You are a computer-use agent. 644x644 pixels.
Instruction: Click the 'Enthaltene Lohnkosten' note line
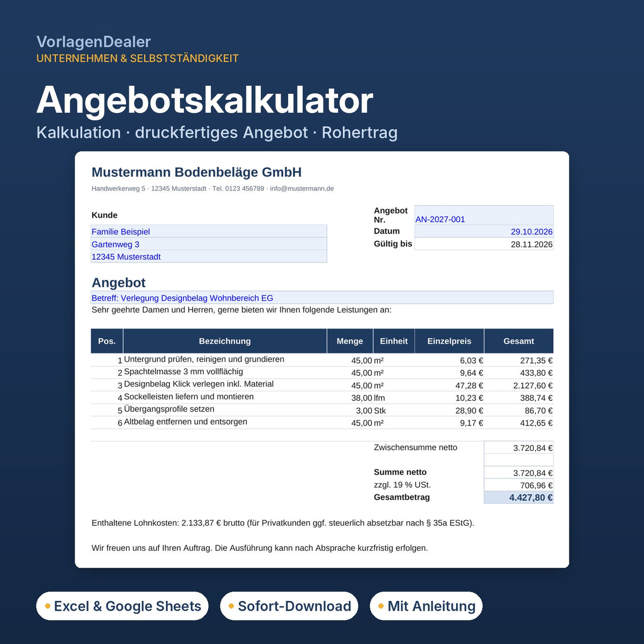283,523
